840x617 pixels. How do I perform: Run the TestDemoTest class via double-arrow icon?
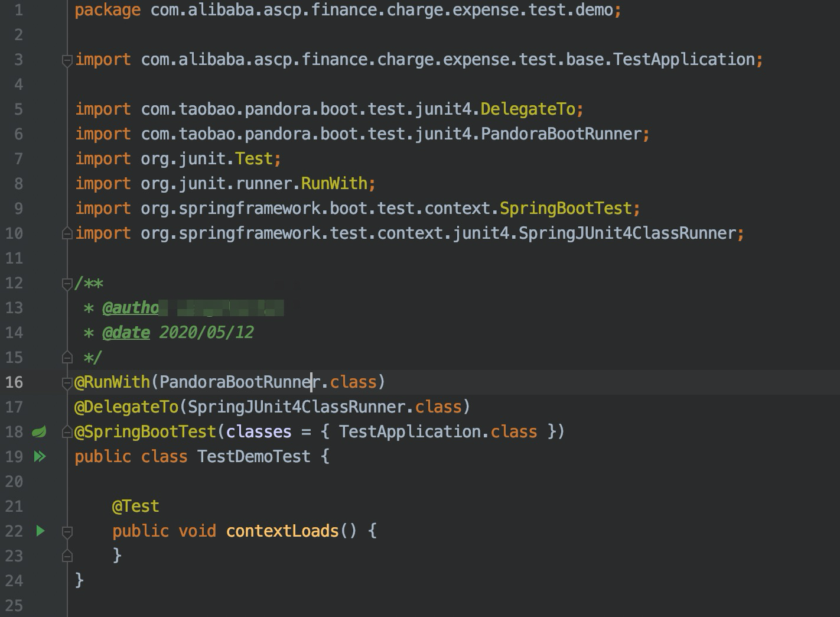click(x=40, y=456)
